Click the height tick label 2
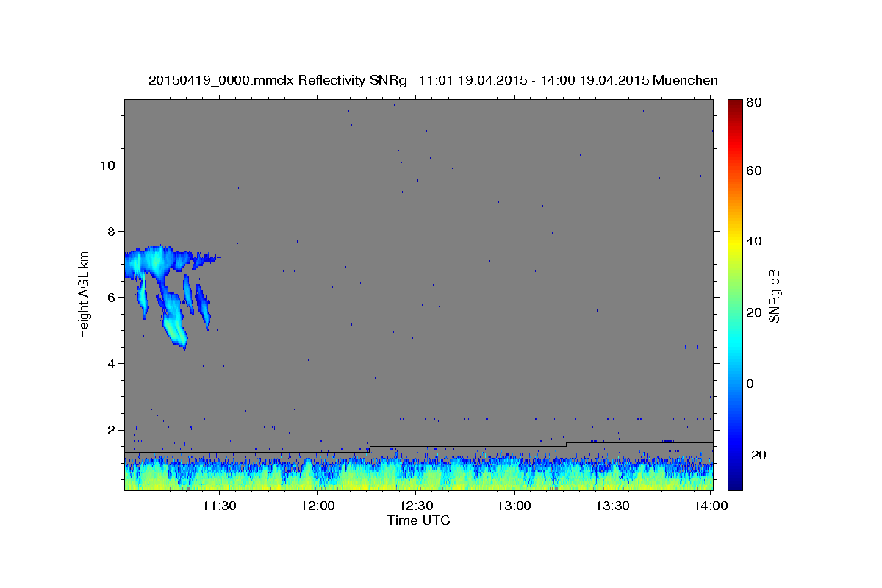 111,429
